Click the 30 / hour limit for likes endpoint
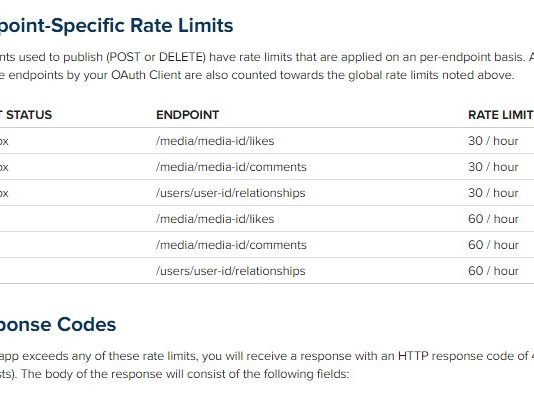The height and width of the screenshot is (397, 534). (x=493, y=141)
